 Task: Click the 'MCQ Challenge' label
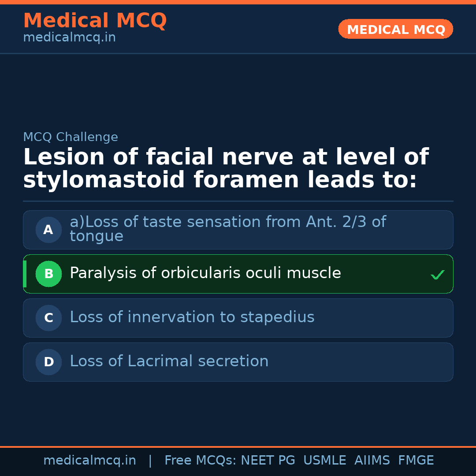pyautogui.click(x=71, y=137)
